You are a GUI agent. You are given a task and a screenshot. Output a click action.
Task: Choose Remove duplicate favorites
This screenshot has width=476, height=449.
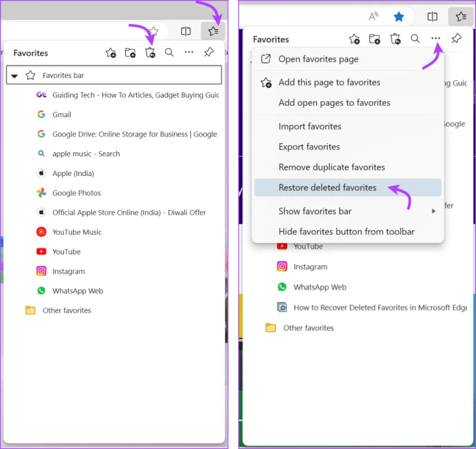click(348, 167)
